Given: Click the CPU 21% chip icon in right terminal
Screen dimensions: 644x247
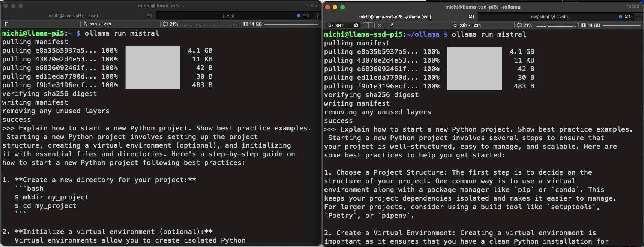Looking at the screenshot, I should click(x=519, y=25).
